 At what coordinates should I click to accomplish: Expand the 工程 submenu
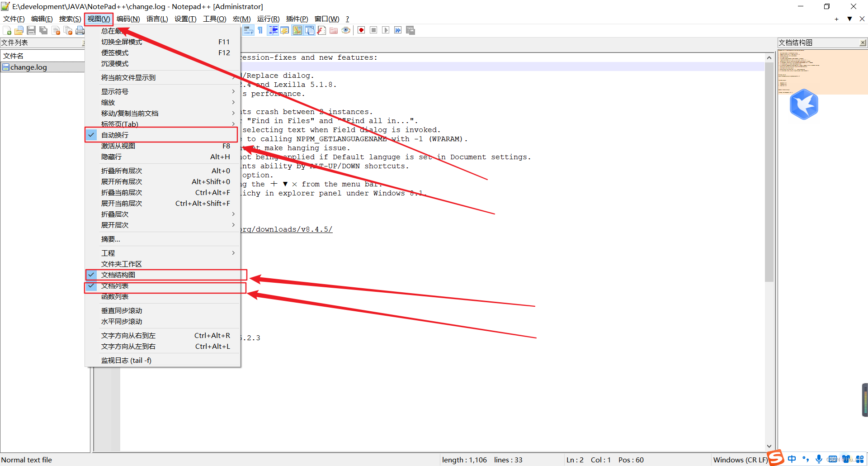click(163, 253)
